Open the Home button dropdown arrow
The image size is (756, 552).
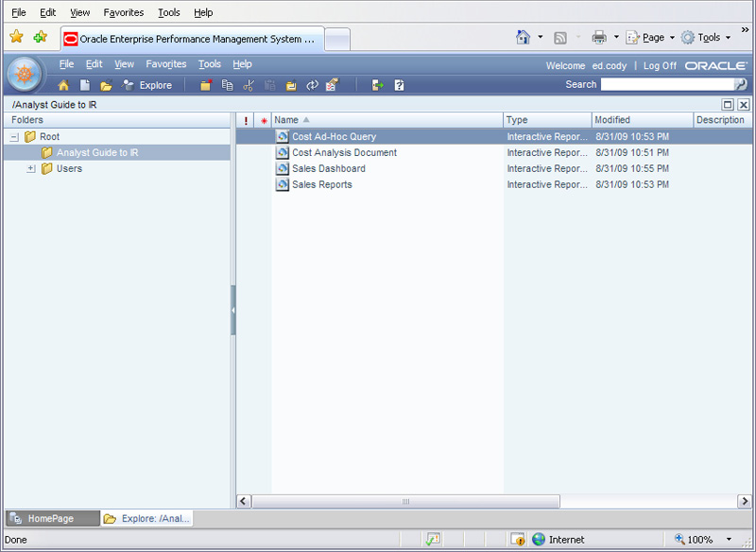click(540, 37)
